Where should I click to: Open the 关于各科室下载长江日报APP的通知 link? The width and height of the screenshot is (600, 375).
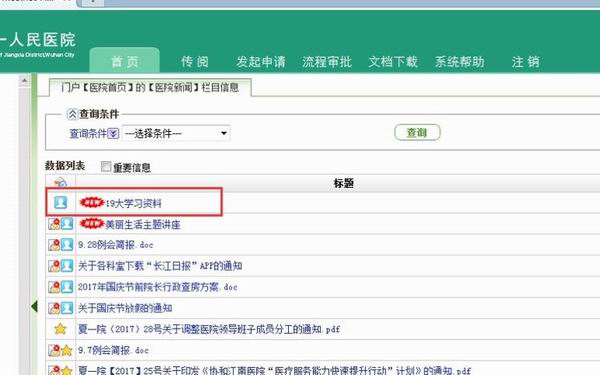[x=160, y=266]
